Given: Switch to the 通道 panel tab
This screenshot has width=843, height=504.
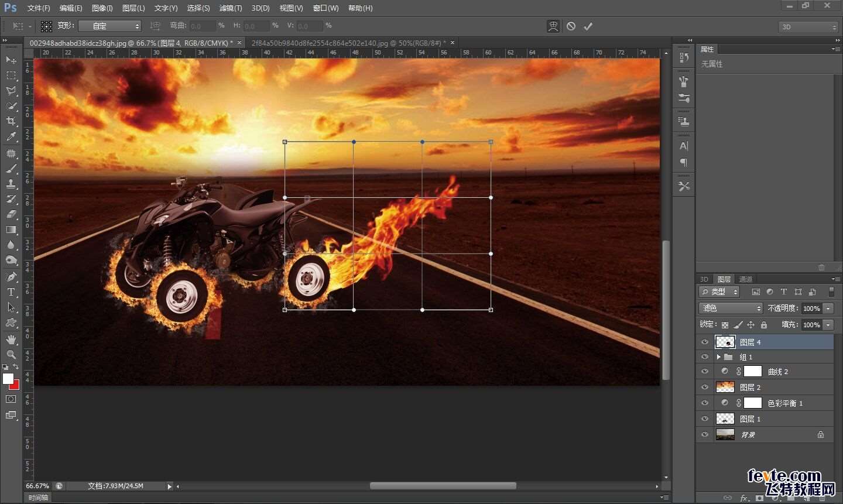Looking at the screenshot, I should pyautogui.click(x=746, y=279).
